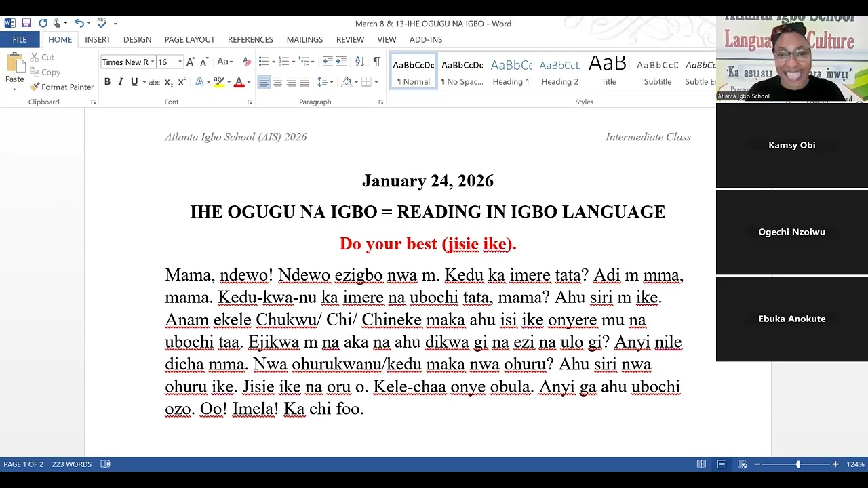The width and height of the screenshot is (868, 488).
Task: Toggle italic formatting
Action: [121, 82]
